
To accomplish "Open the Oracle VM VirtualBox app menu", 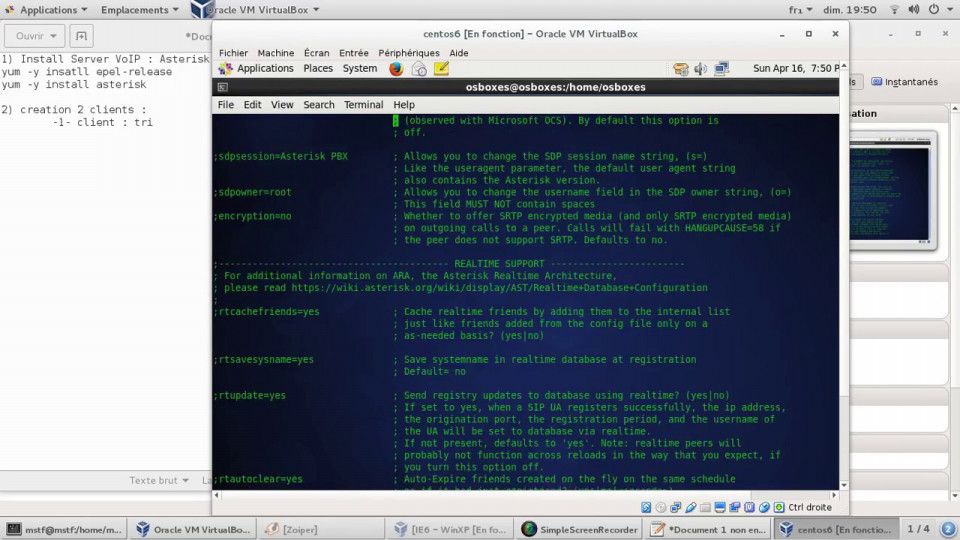I will click(256, 10).
